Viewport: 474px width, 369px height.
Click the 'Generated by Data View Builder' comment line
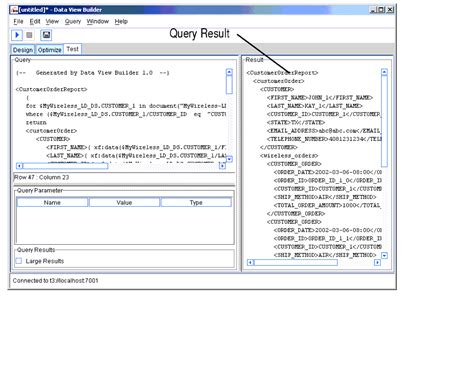coord(93,73)
